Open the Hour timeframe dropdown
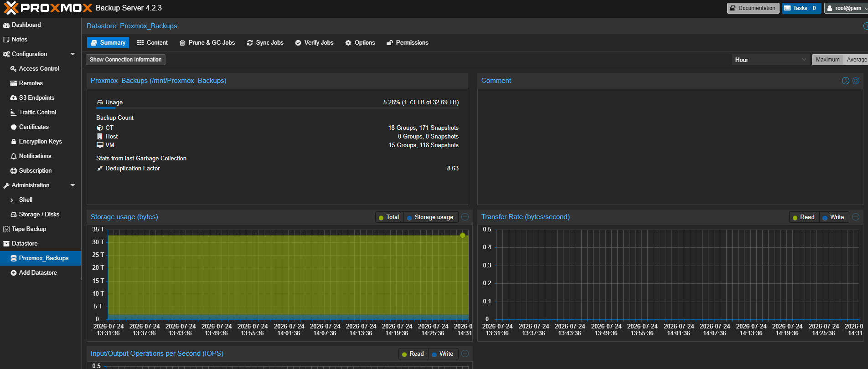Viewport: 868px width, 369px height. point(804,60)
